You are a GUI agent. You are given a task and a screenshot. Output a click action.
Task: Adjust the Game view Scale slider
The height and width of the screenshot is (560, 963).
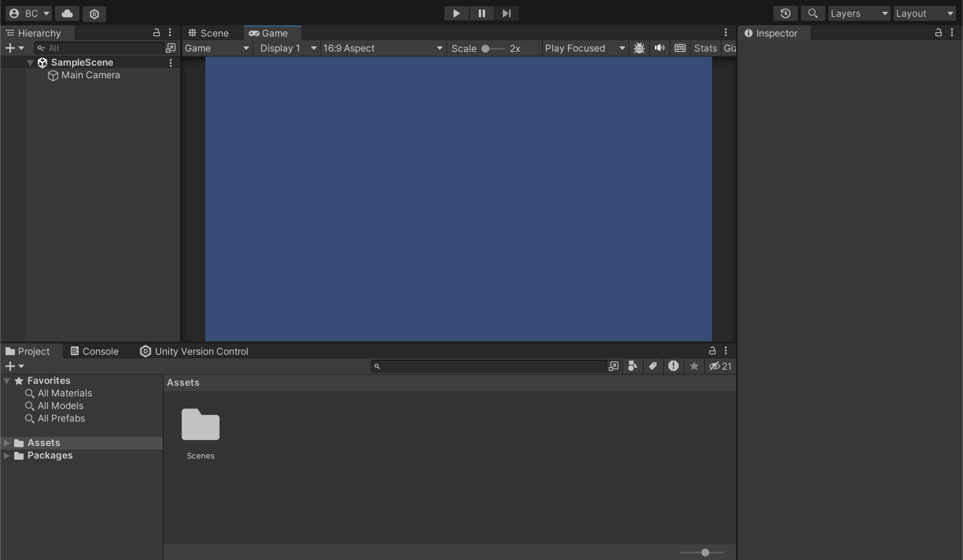pyautogui.click(x=485, y=49)
